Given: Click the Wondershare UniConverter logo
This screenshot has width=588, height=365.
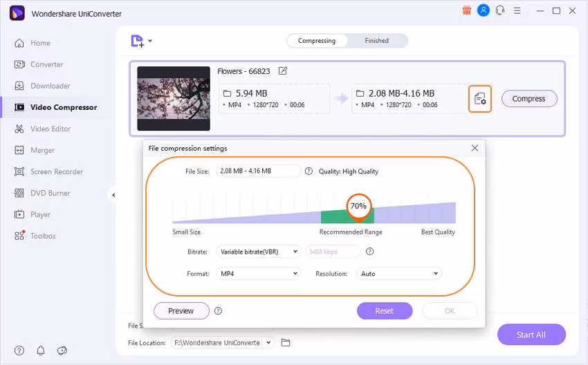Looking at the screenshot, I should pos(17,13).
